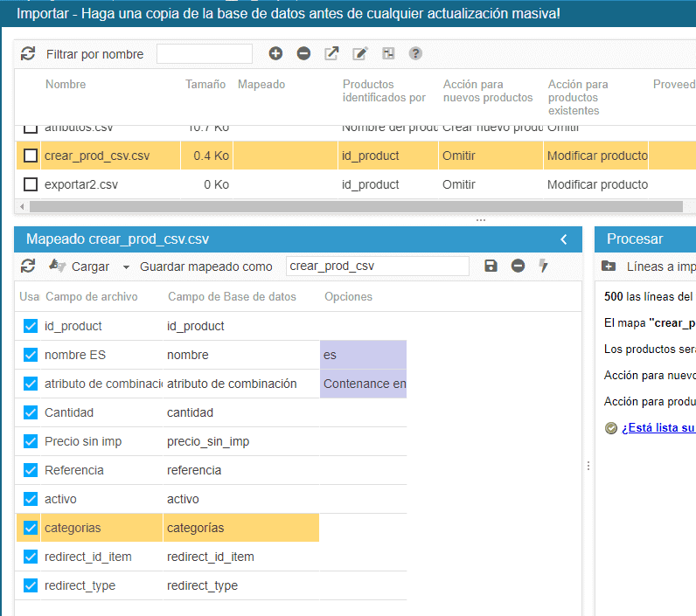Open help with the question mark icon

point(415,54)
